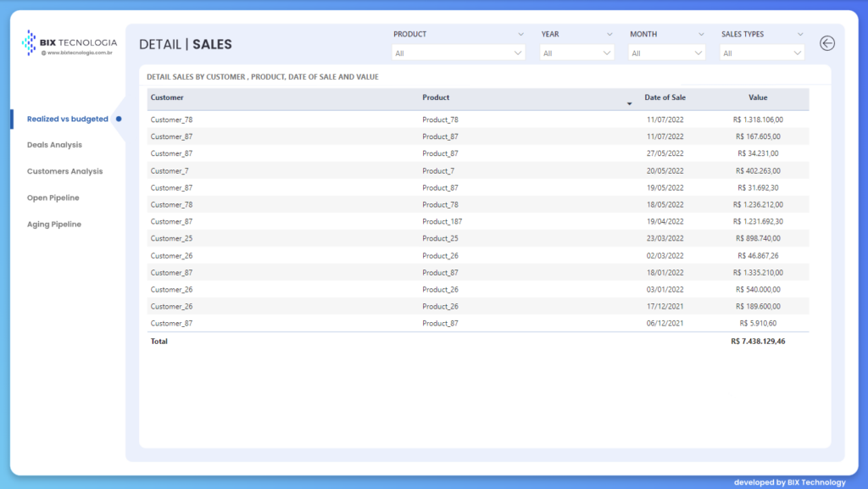Select the Aging Pipeline page
868x489 pixels.
pos(53,225)
